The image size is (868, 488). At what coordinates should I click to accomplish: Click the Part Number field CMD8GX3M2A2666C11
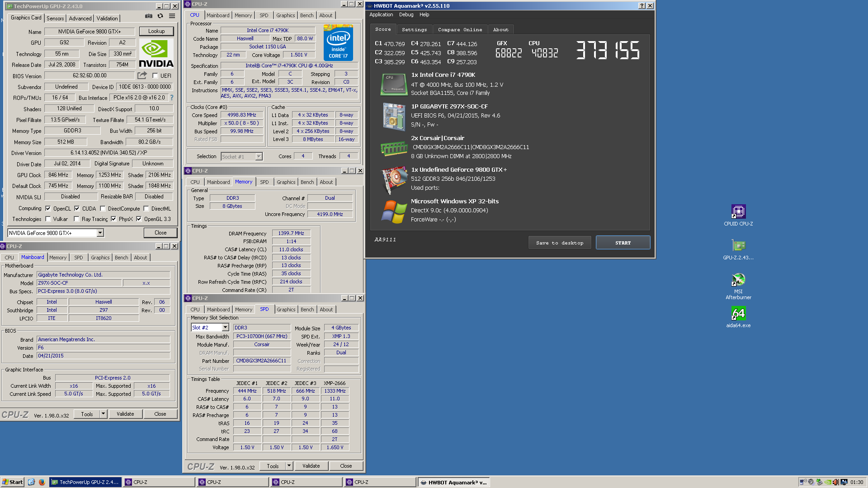(x=261, y=361)
